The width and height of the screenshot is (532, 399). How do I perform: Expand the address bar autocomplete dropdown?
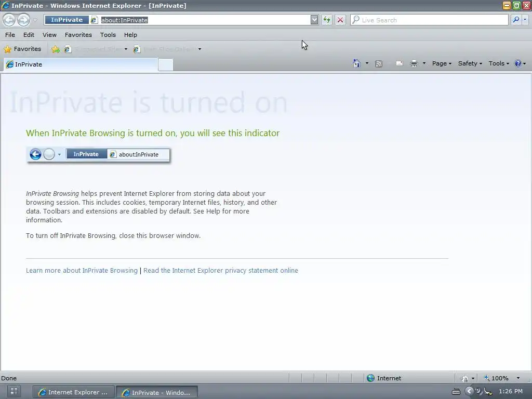(x=314, y=20)
